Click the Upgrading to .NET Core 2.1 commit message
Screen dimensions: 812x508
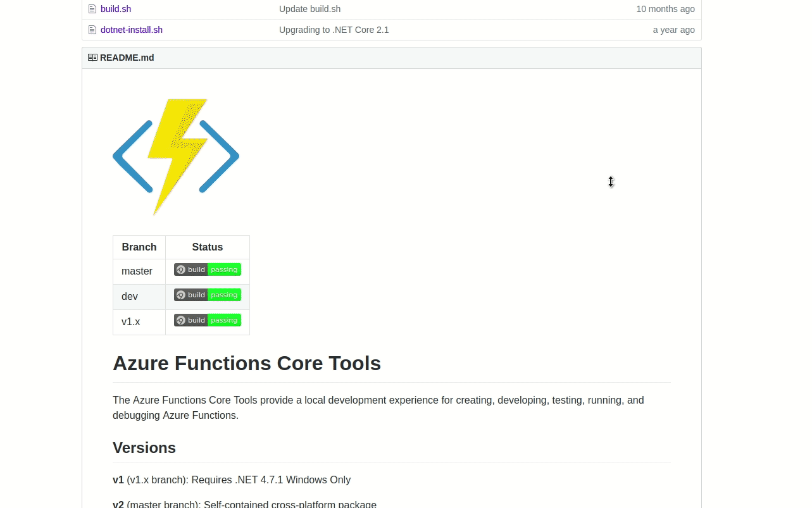coord(334,30)
